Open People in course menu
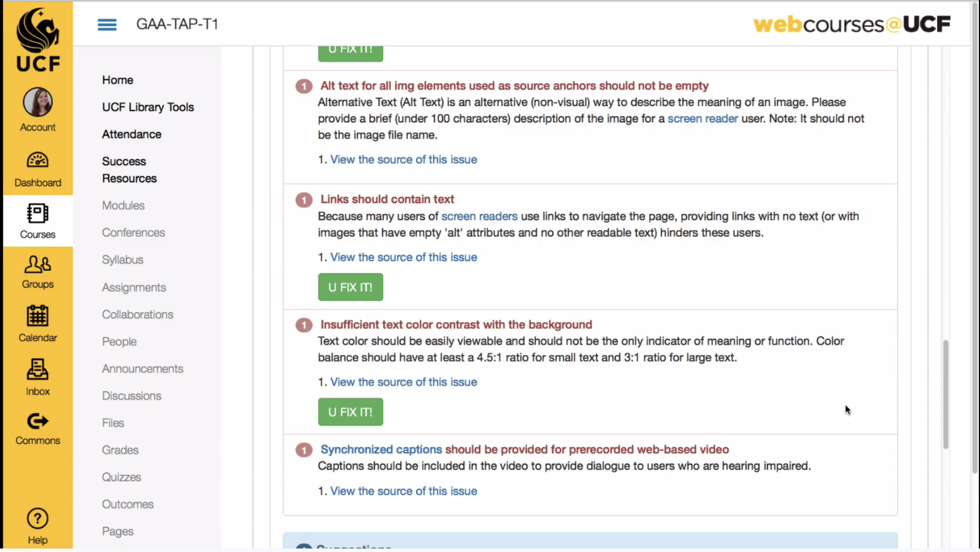 pos(120,342)
